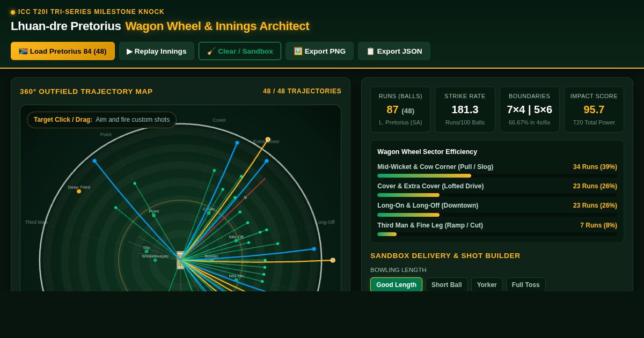The width and height of the screenshot is (644, 338).
Task: Click the Wagon Wheel Sector Efficiency heading
Action: coord(427,152)
